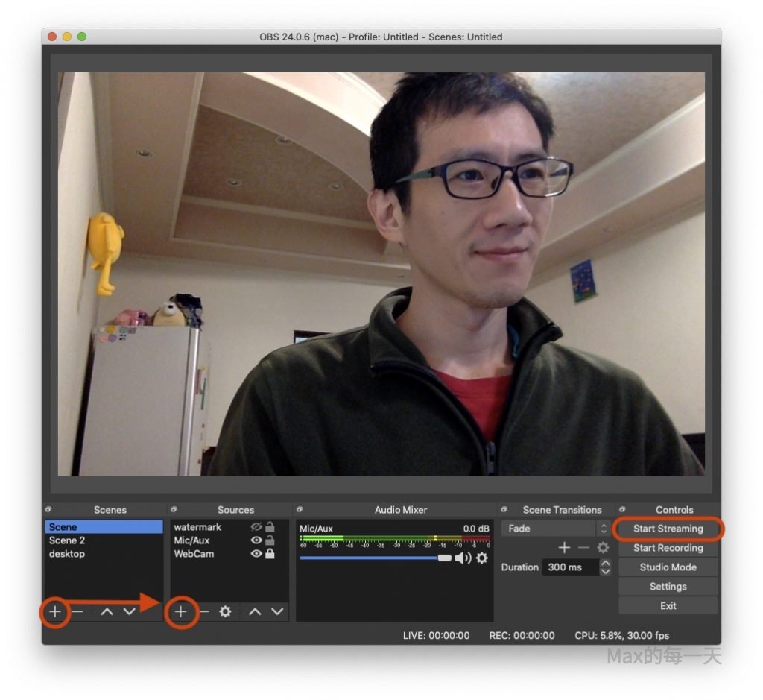
Task: Select the desktop scene
Action: (67, 554)
